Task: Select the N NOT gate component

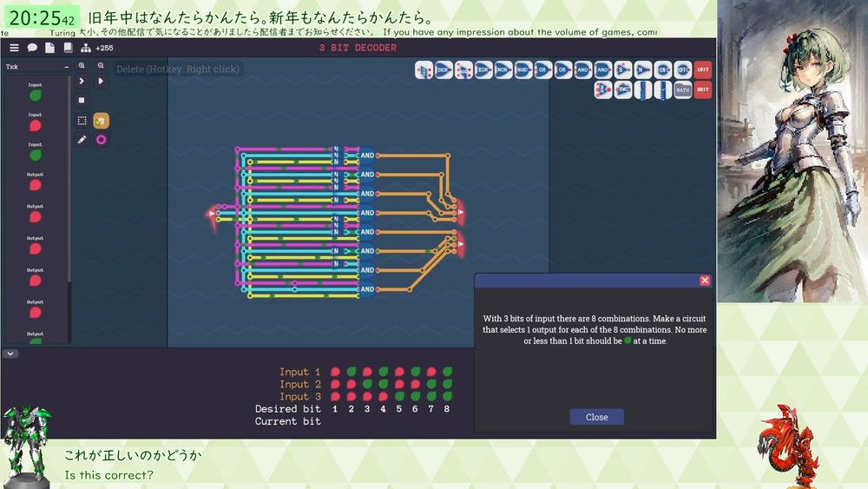Action: click(x=642, y=69)
